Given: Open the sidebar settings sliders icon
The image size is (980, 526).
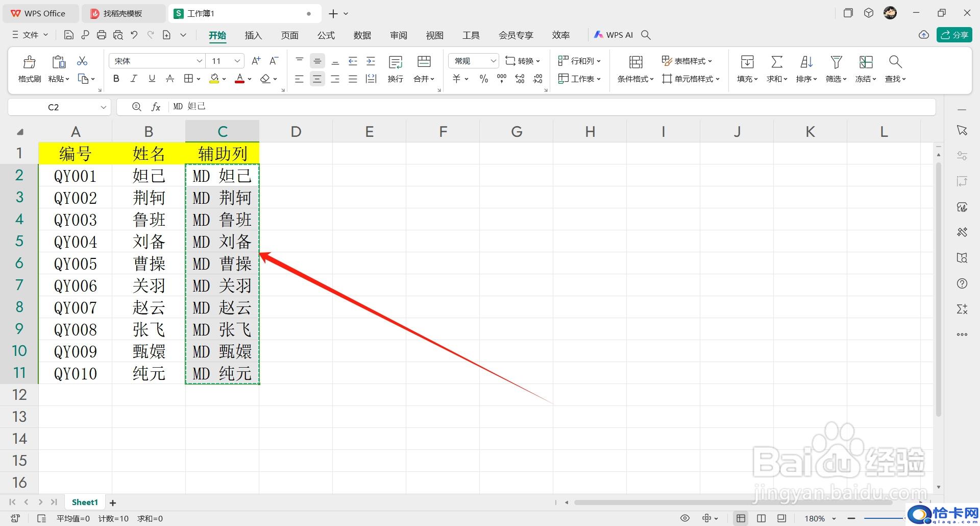Looking at the screenshot, I should click(962, 156).
